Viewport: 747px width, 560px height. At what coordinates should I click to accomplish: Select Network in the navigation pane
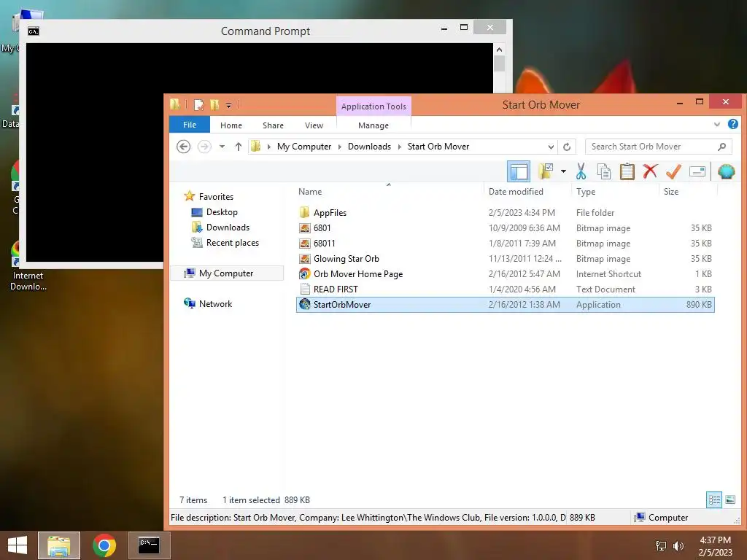tap(208, 304)
